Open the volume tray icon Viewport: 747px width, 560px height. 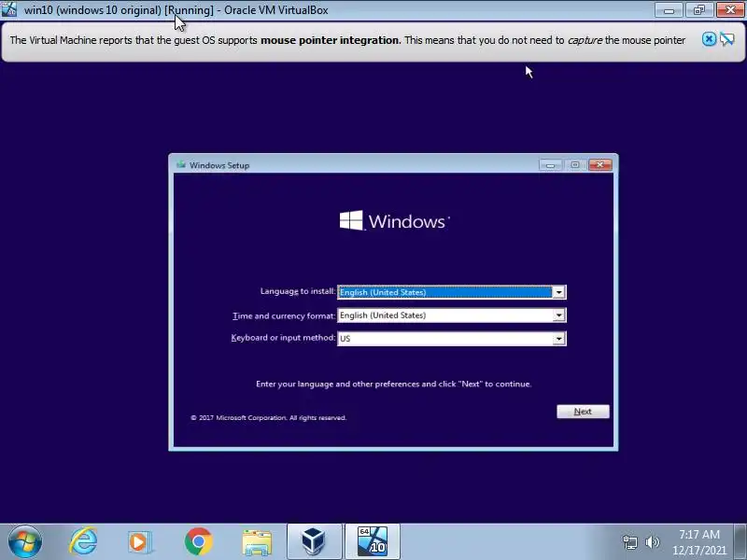[652, 542]
